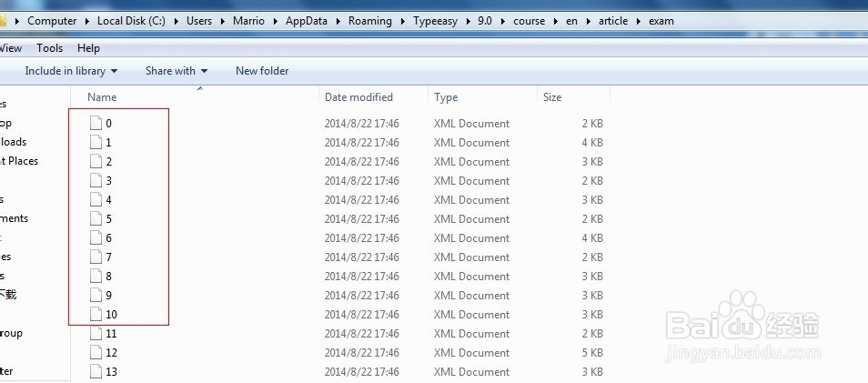Select file name 10
868x383 pixels.
pos(111,315)
